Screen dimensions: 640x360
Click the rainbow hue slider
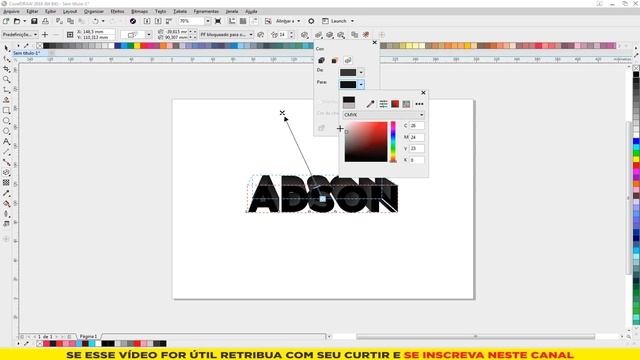393,142
